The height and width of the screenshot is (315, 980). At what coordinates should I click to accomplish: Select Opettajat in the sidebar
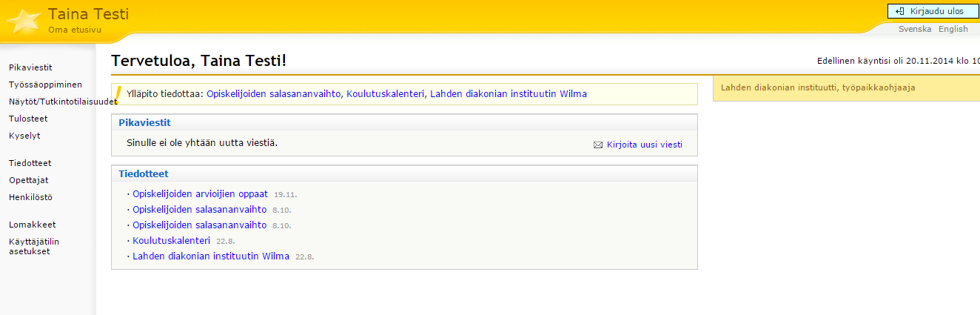pos(29,180)
